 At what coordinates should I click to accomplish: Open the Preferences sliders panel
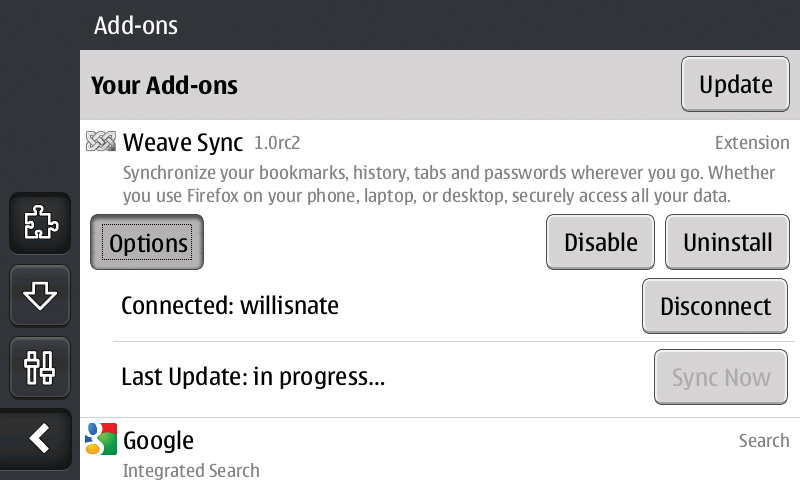[x=40, y=367]
